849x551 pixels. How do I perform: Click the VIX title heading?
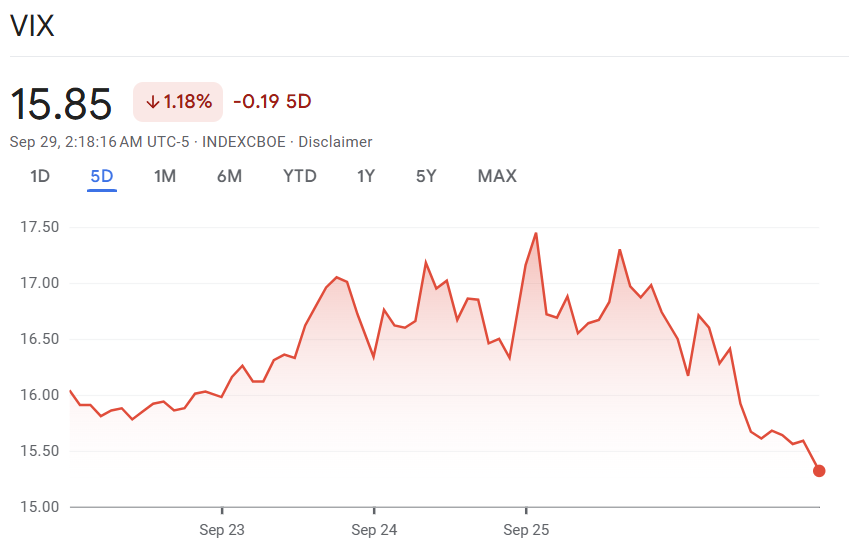coord(32,27)
